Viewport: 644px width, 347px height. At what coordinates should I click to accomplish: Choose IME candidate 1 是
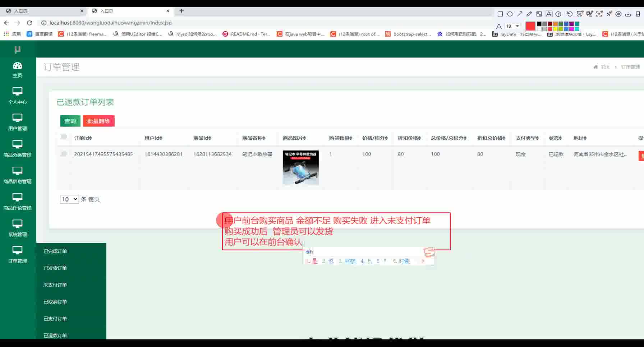[x=312, y=261]
